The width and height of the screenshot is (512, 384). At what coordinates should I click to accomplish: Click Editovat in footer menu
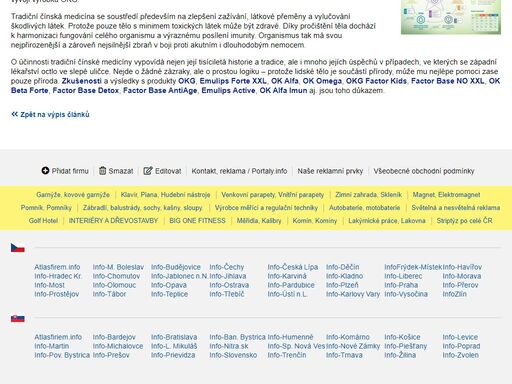pos(168,171)
